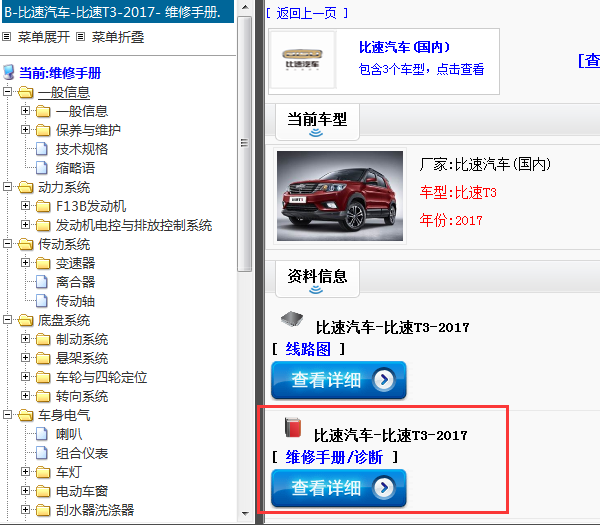Viewport: 600px width, 525px height.
Task: Expand the 转向系统 node
Action: 25,396
